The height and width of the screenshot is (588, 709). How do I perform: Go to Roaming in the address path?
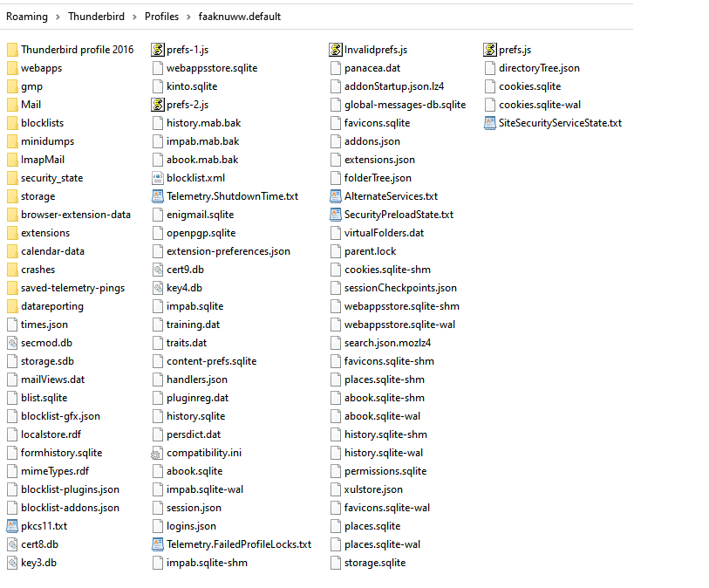27,17
